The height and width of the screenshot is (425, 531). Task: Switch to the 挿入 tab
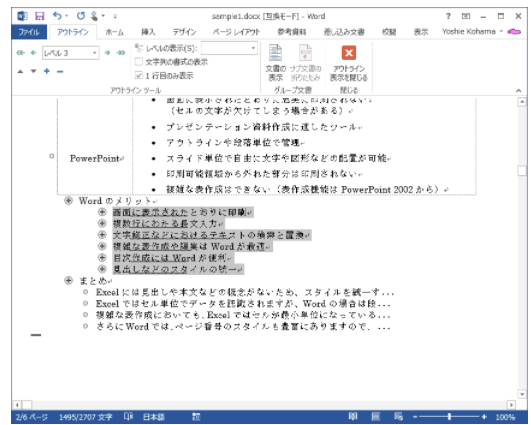click(x=148, y=32)
